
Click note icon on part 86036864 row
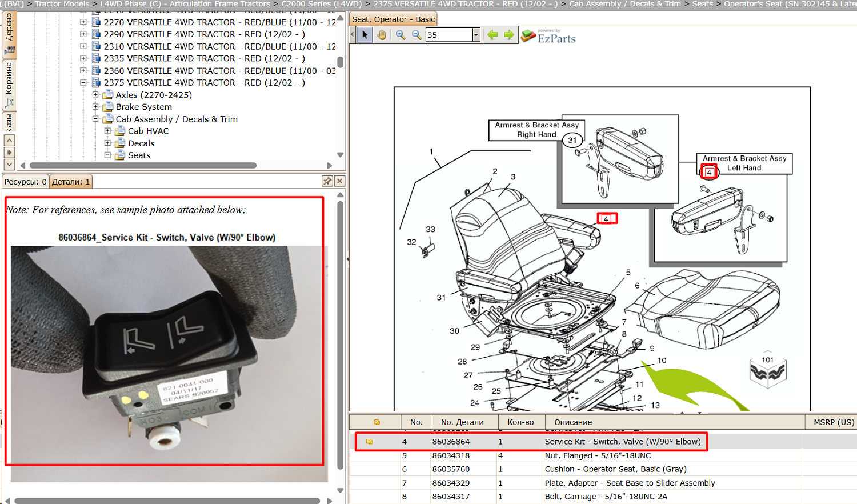click(370, 442)
